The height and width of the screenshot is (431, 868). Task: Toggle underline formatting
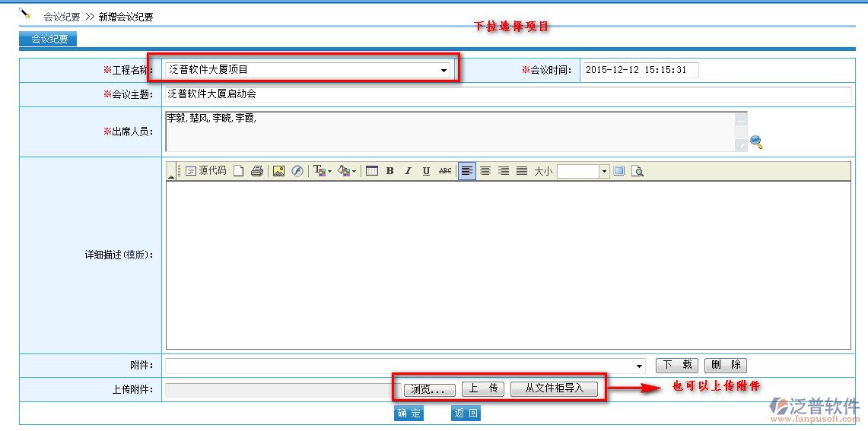coord(426,171)
